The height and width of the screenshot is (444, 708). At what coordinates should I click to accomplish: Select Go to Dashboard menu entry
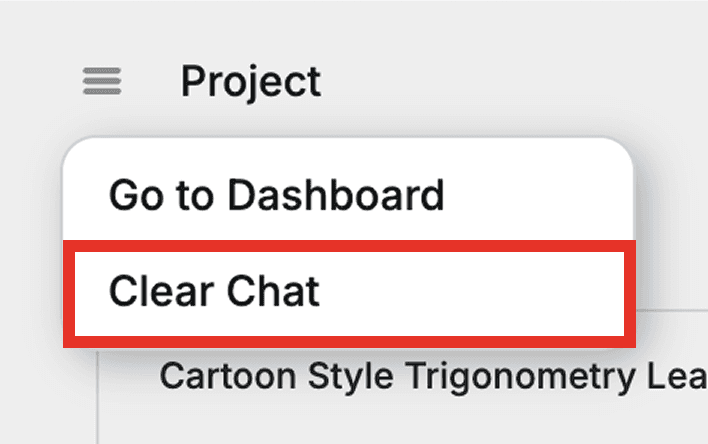tap(276, 195)
